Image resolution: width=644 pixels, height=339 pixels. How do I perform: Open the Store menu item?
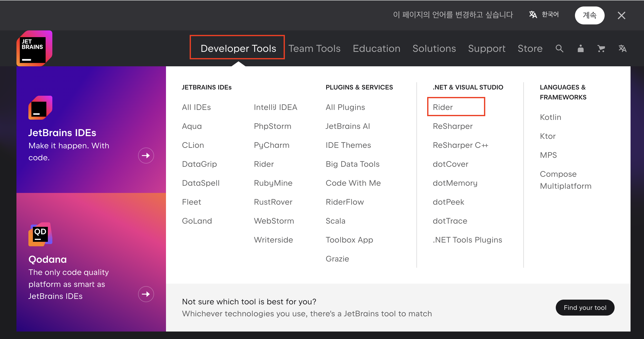click(x=530, y=49)
